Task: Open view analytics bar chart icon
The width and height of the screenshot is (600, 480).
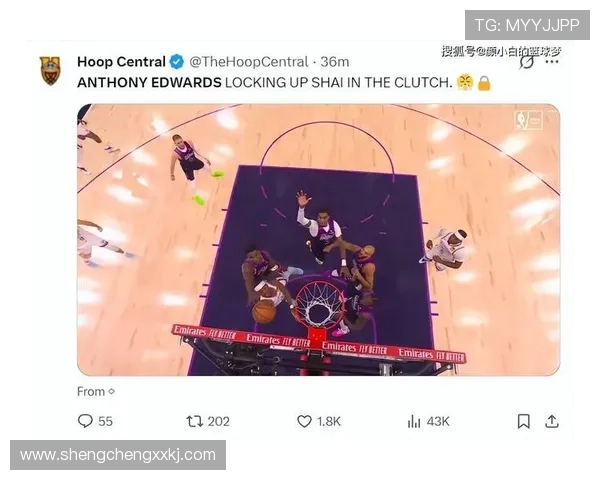Action: pyautogui.click(x=414, y=421)
